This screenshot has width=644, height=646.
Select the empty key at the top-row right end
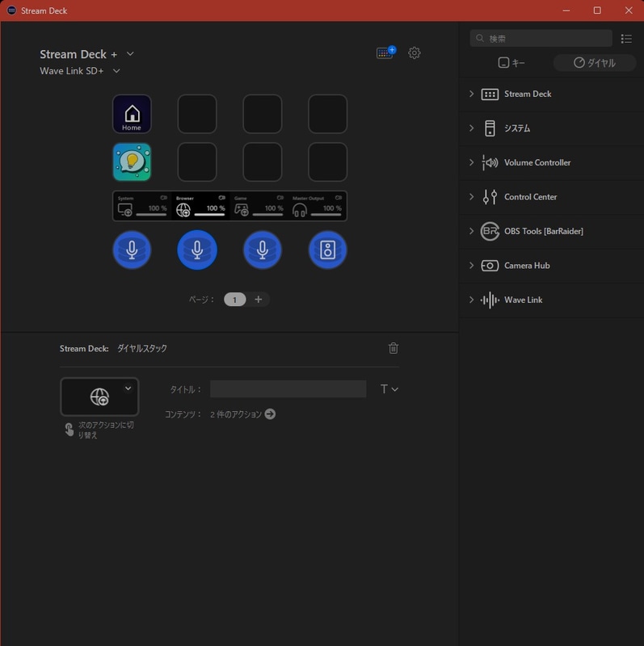click(x=328, y=114)
